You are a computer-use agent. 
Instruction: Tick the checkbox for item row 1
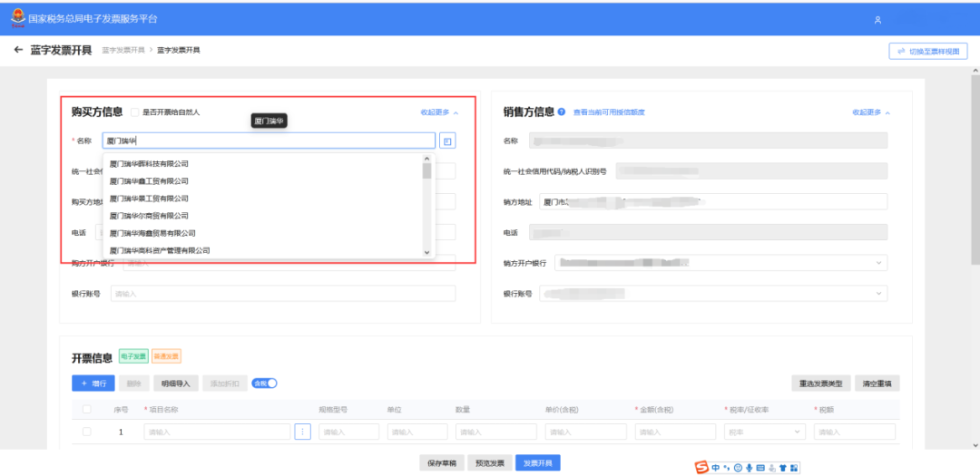(x=87, y=432)
